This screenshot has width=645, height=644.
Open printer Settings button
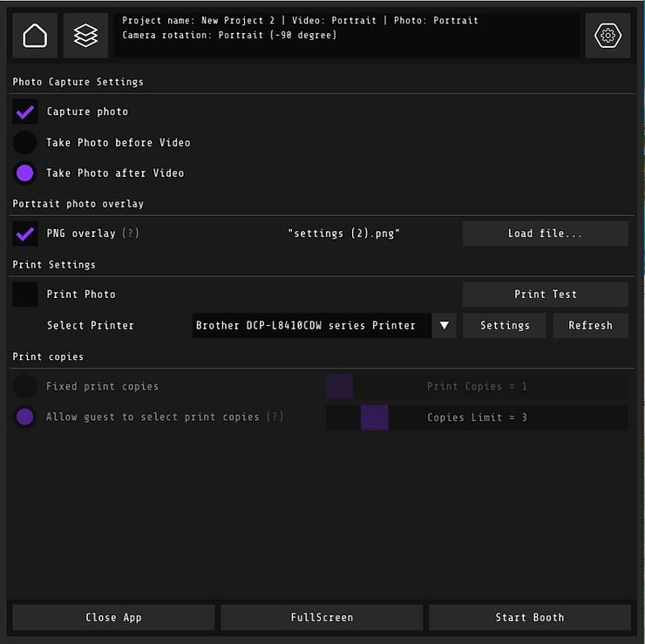[505, 326]
